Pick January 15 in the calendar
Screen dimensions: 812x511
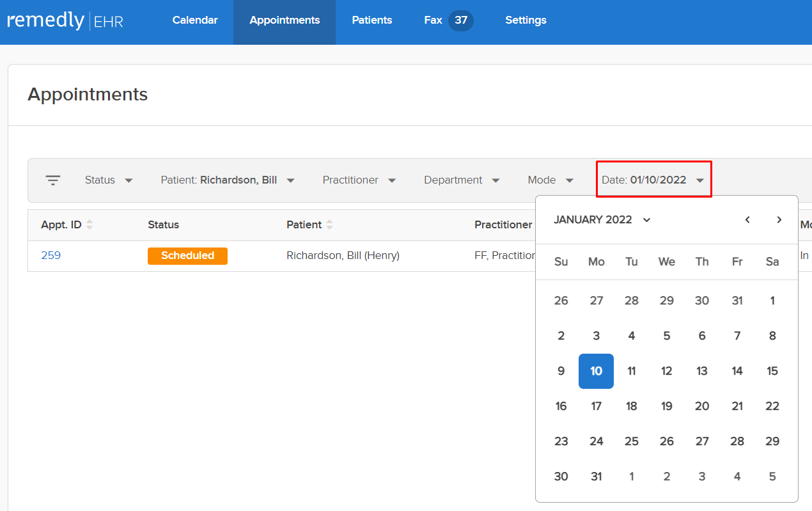tap(772, 371)
